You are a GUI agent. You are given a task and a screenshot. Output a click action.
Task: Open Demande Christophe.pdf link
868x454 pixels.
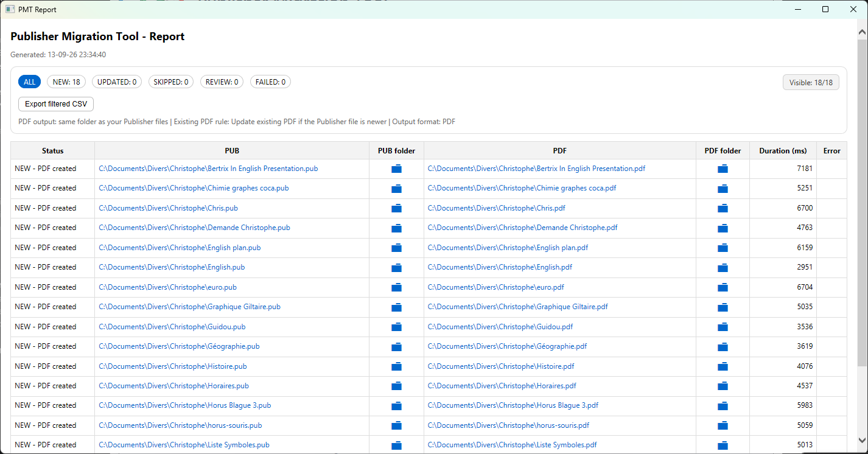[522, 228]
